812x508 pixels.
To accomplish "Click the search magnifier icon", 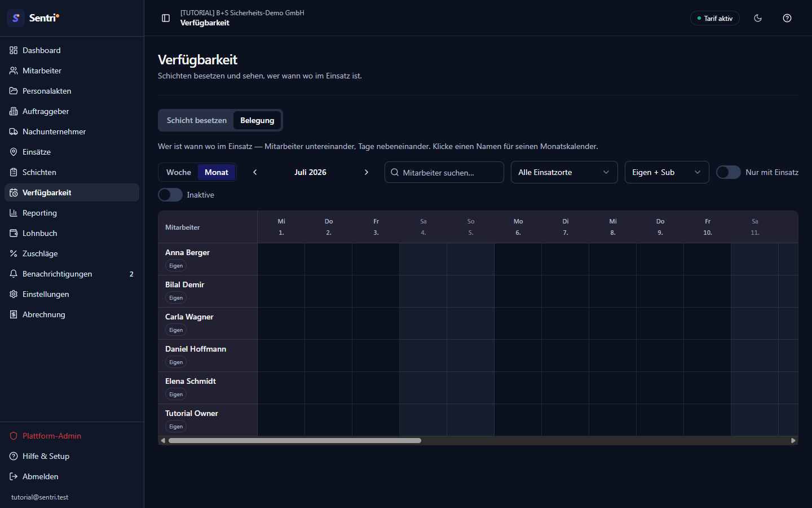I will pyautogui.click(x=395, y=172).
